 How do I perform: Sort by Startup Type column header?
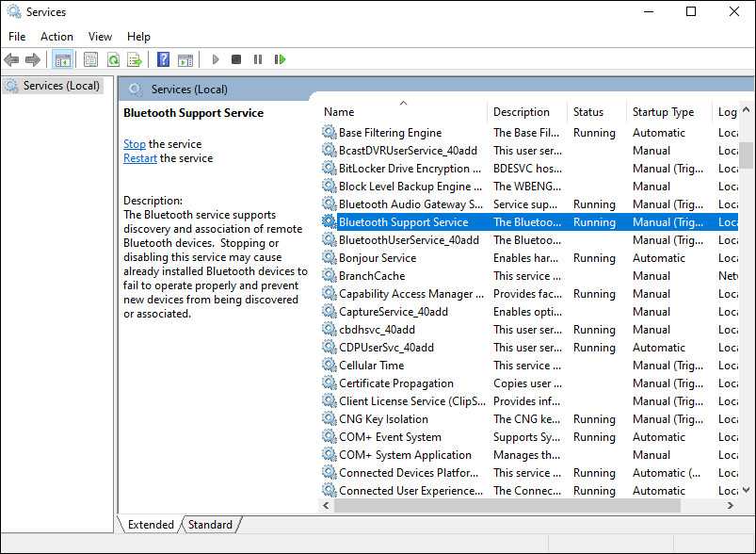click(x=664, y=111)
